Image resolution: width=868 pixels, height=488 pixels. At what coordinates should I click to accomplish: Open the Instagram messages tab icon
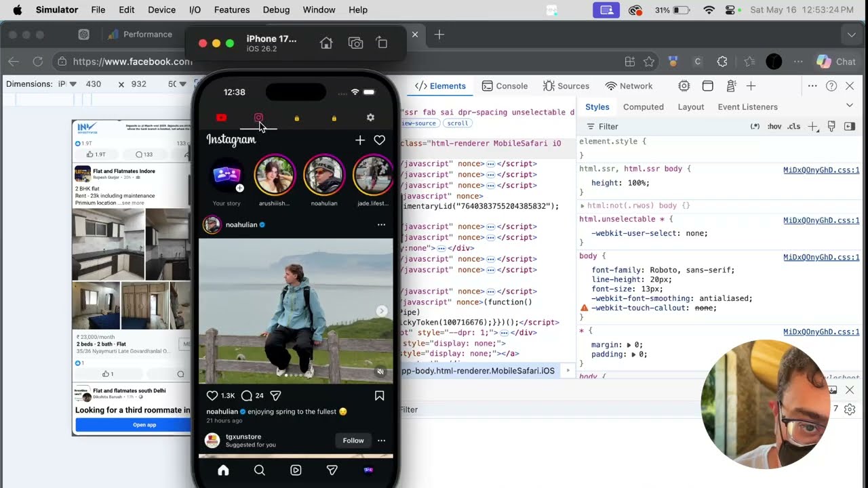(x=332, y=470)
